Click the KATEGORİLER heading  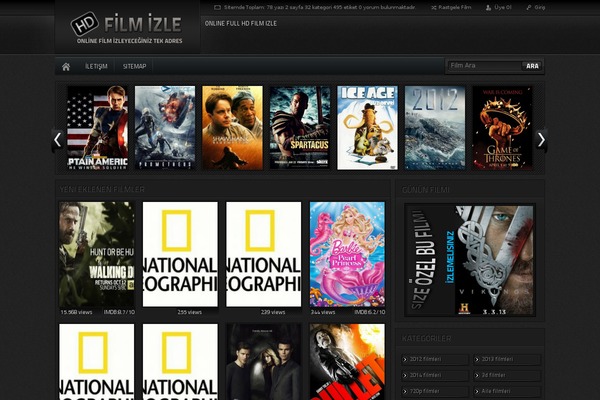tap(426, 339)
